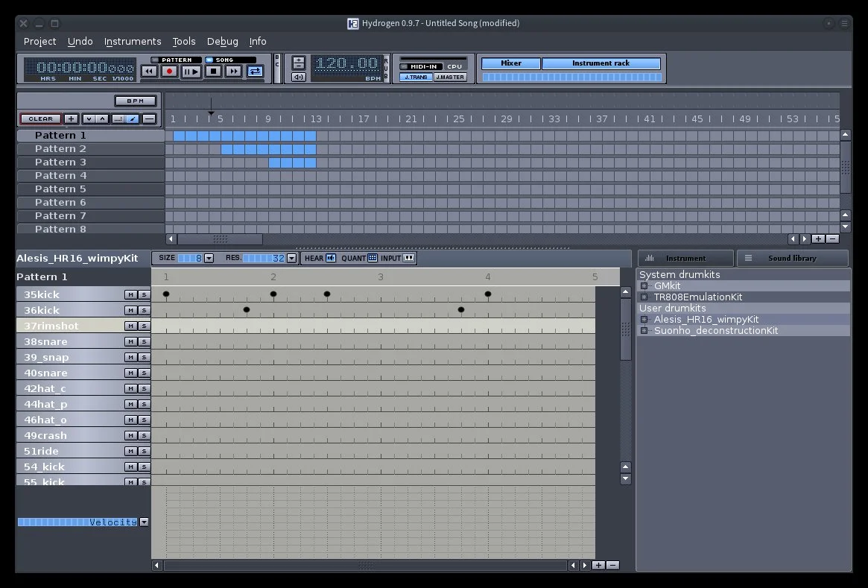Viewport: 868px width, 588px height.
Task: Show the Mixer panel
Action: (511, 63)
